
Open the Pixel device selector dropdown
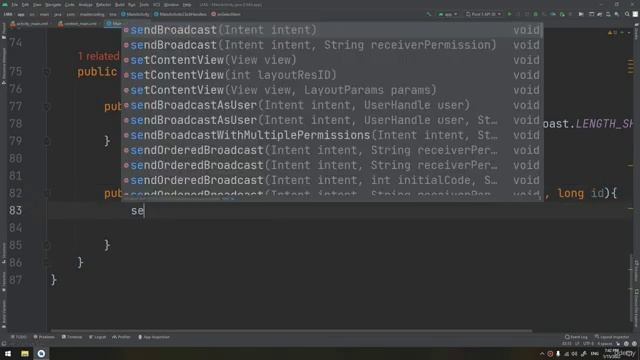(x=484, y=14)
